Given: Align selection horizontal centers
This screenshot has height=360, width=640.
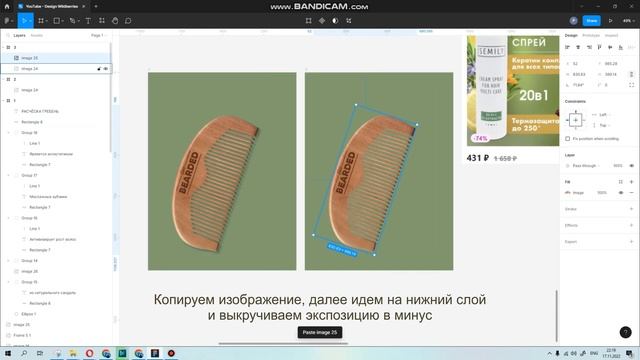Looking at the screenshot, I should click(x=578, y=47).
